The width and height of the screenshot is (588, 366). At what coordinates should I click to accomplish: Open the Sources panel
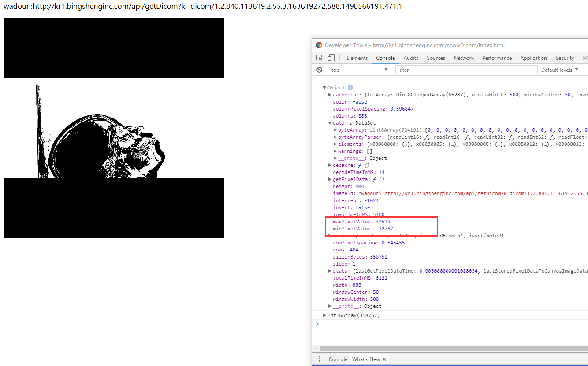435,58
